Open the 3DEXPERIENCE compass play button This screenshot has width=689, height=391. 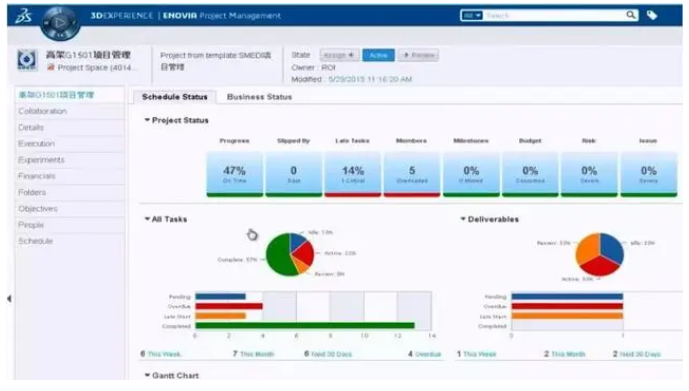[60, 23]
